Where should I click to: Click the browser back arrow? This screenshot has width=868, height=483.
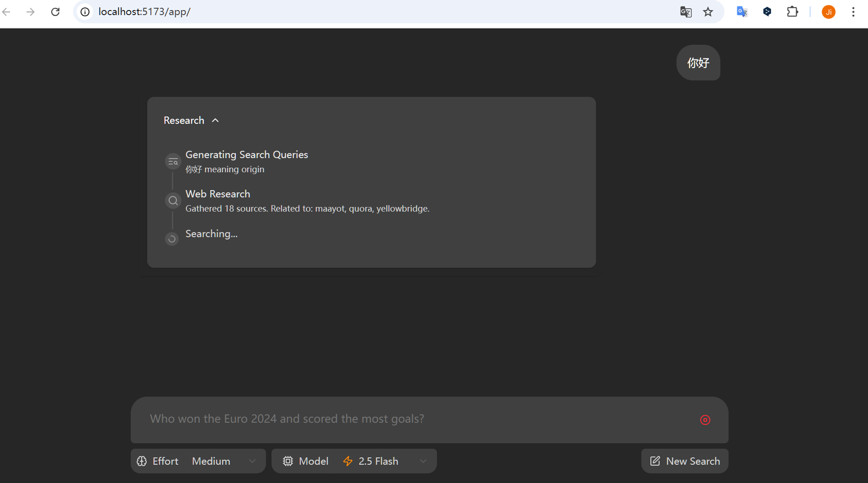[7, 12]
